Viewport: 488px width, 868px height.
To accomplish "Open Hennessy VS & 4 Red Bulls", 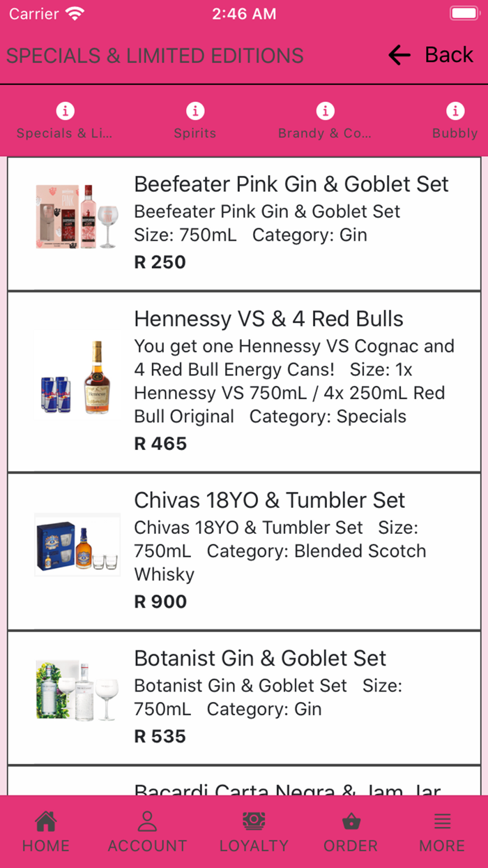I will [268, 319].
